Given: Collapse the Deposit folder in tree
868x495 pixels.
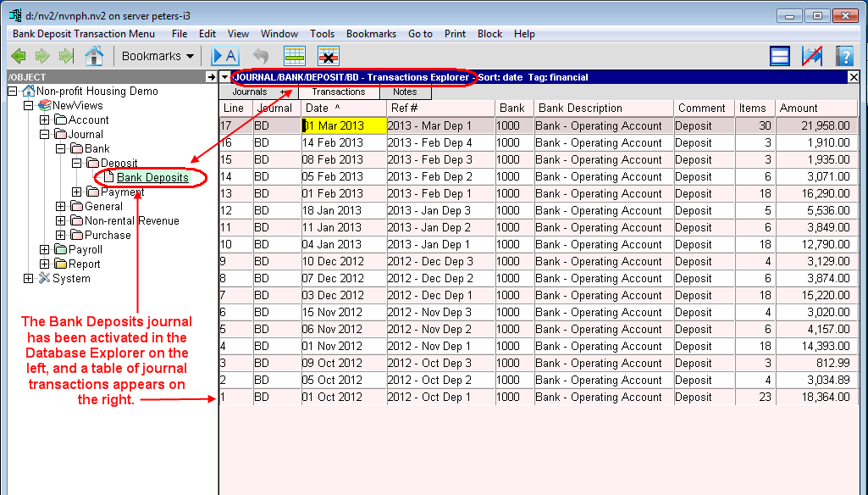Looking at the screenshot, I should click(x=77, y=164).
